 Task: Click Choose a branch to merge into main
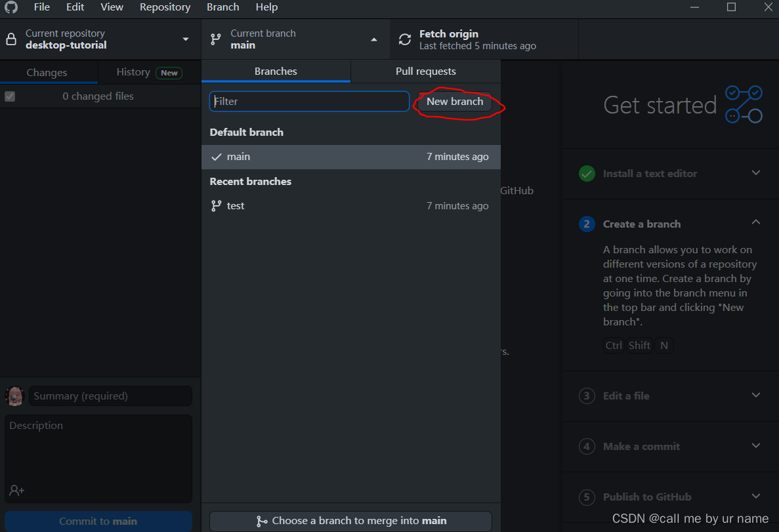(350, 521)
